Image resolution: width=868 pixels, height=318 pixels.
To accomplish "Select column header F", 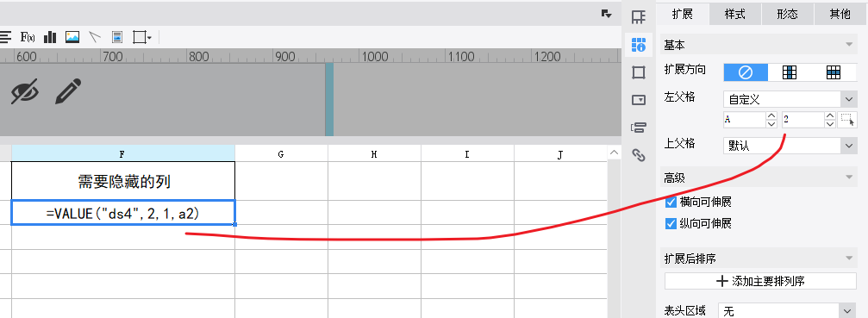I will (x=123, y=153).
